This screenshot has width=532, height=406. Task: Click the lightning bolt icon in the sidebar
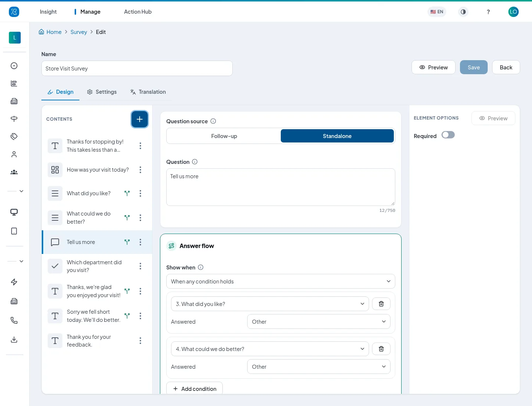[14, 282]
